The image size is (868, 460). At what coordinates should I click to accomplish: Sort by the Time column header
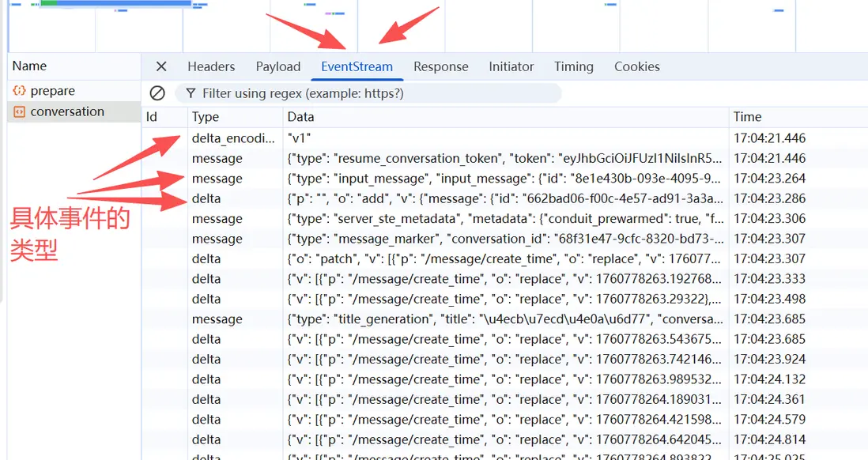(748, 117)
